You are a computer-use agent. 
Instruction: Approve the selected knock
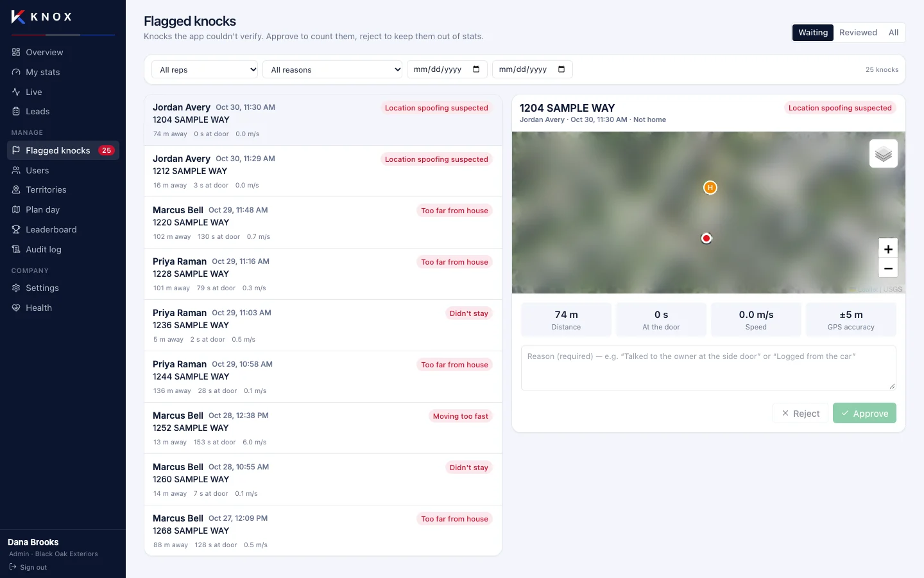[x=864, y=414]
